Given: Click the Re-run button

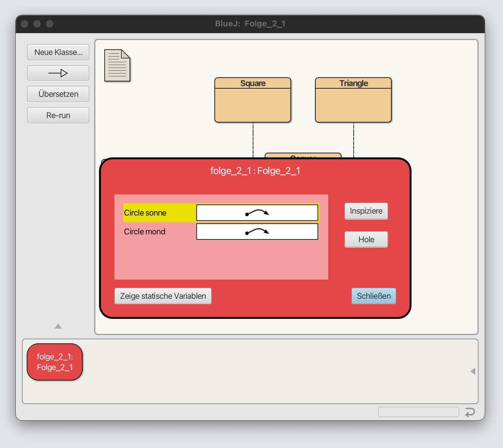Looking at the screenshot, I should pyautogui.click(x=58, y=115).
